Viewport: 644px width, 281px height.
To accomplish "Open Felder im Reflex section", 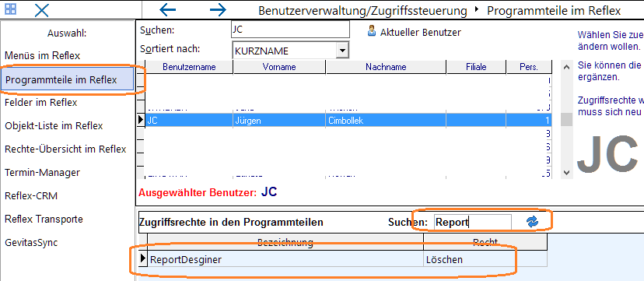I will 40,102.
